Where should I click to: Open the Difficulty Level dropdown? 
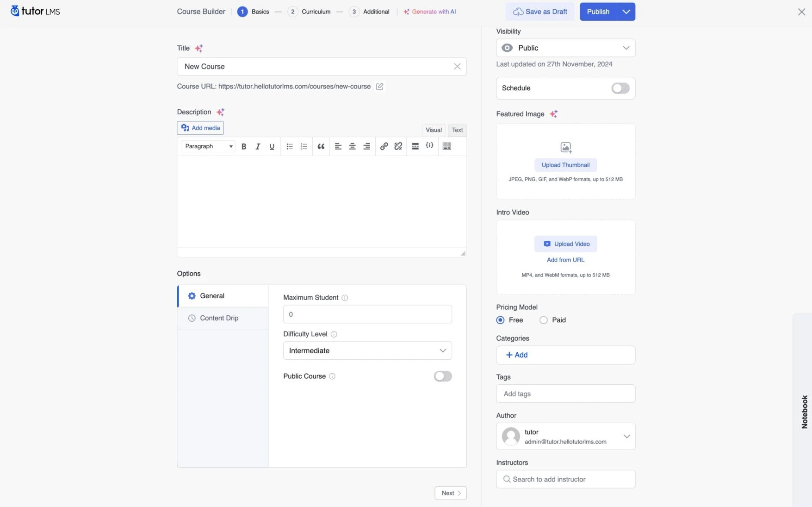(x=367, y=351)
